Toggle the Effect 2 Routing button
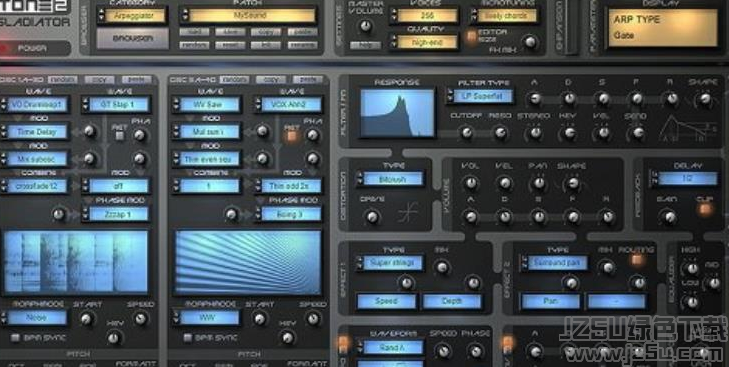The height and width of the screenshot is (367, 729). pos(637,260)
